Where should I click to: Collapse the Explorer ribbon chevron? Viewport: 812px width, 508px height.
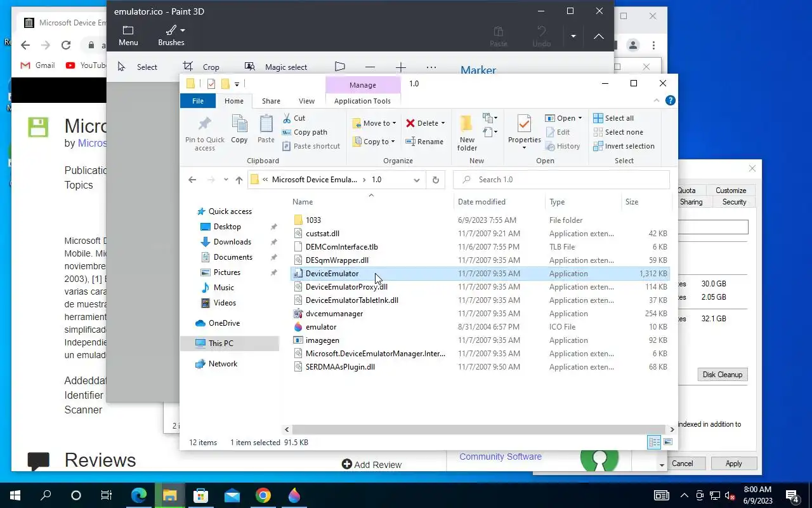[x=657, y=100]
